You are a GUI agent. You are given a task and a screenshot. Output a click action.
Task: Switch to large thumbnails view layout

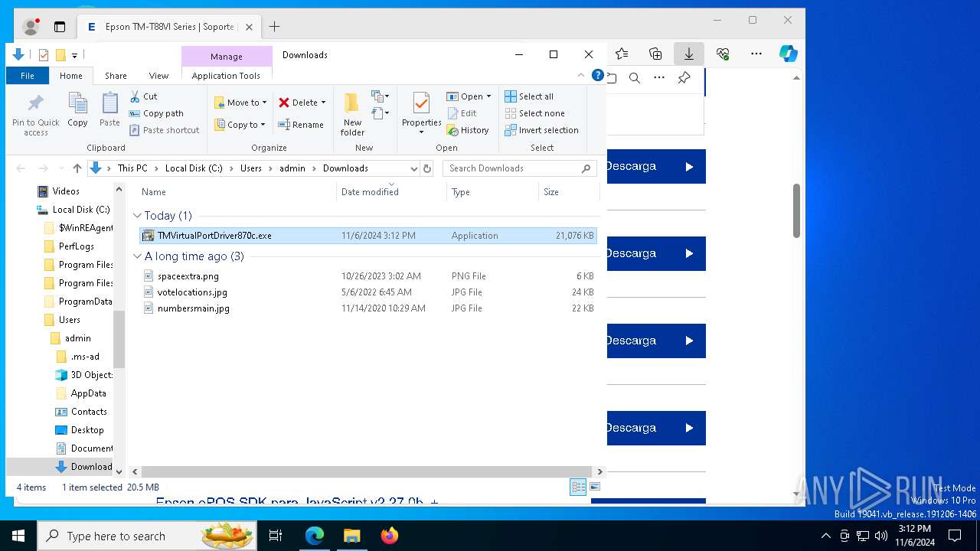(x=595, y=487)
